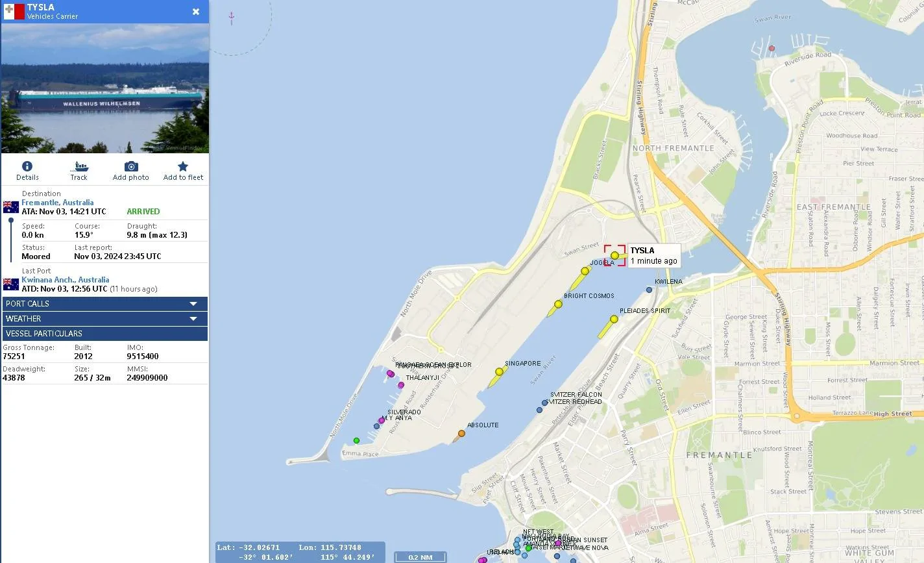The image size is (924, 563).
Task: Select JOGELA vessel marker
Action: (x=585, y=271)
